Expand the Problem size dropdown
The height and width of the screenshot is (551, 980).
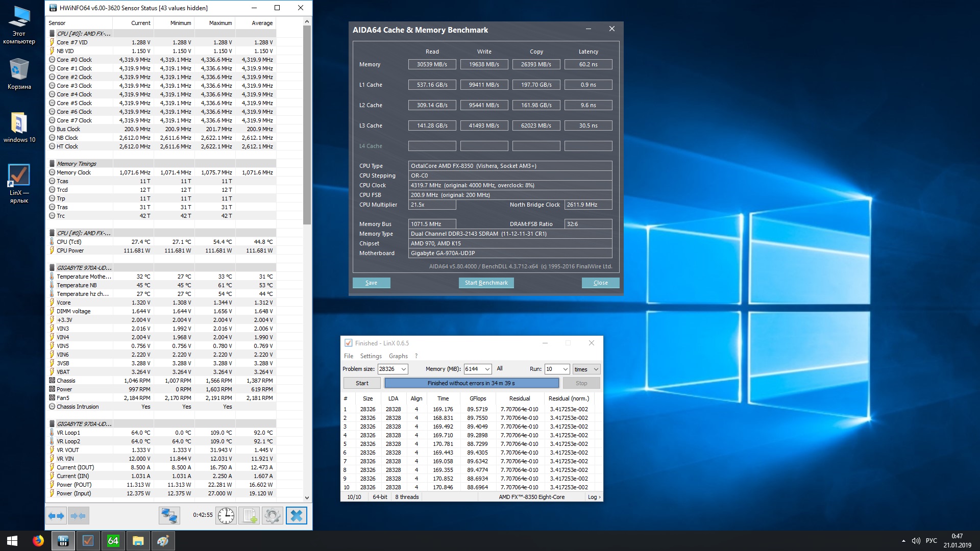click(404, 369)
